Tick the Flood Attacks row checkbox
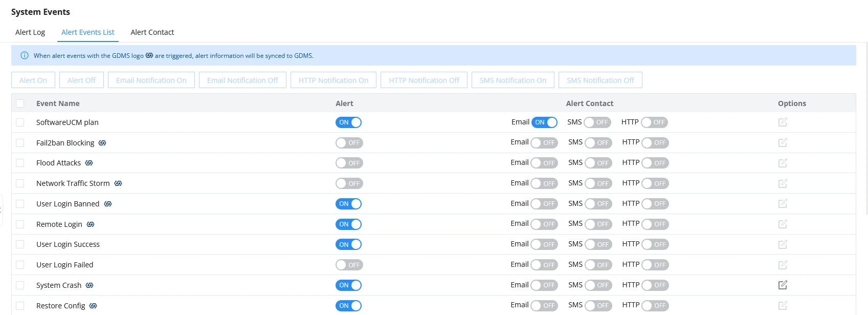The image size is (868, 315). coord(20,163)
